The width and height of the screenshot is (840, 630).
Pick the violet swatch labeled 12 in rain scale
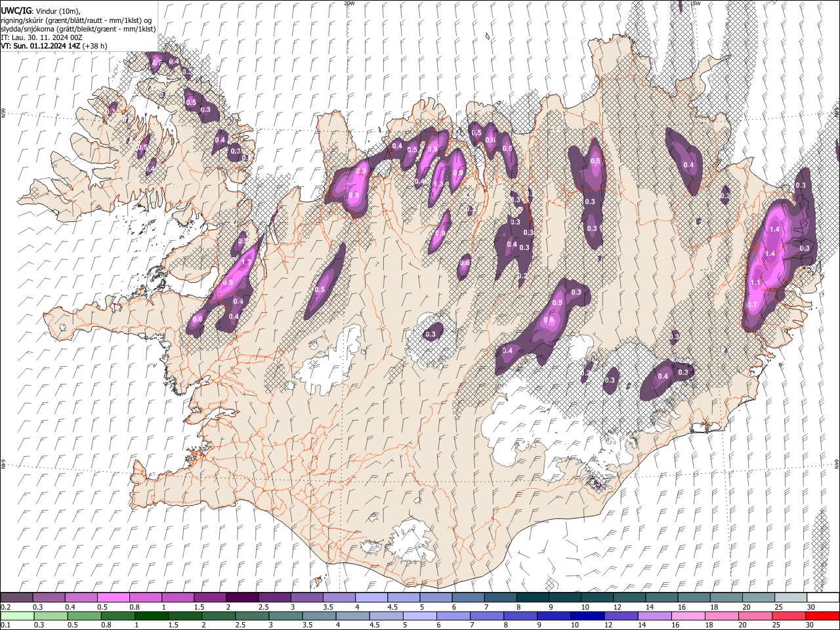click(621, 616)
